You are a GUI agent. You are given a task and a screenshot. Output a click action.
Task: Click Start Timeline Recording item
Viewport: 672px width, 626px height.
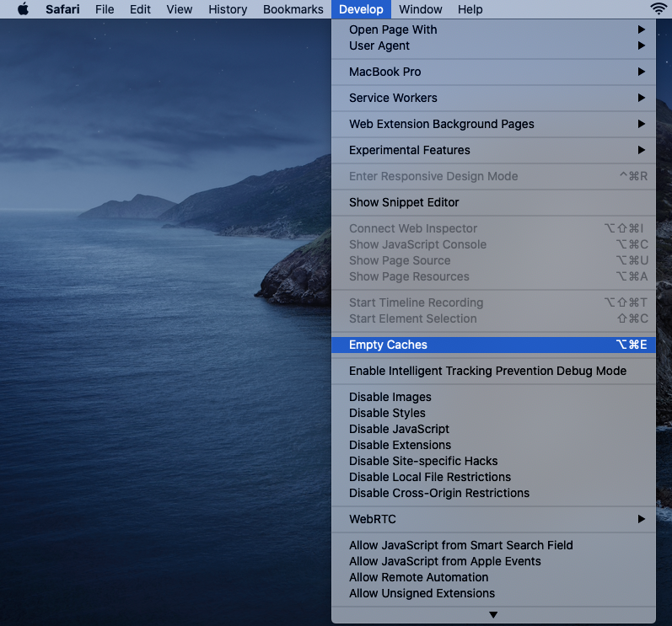tap(493, 302)
